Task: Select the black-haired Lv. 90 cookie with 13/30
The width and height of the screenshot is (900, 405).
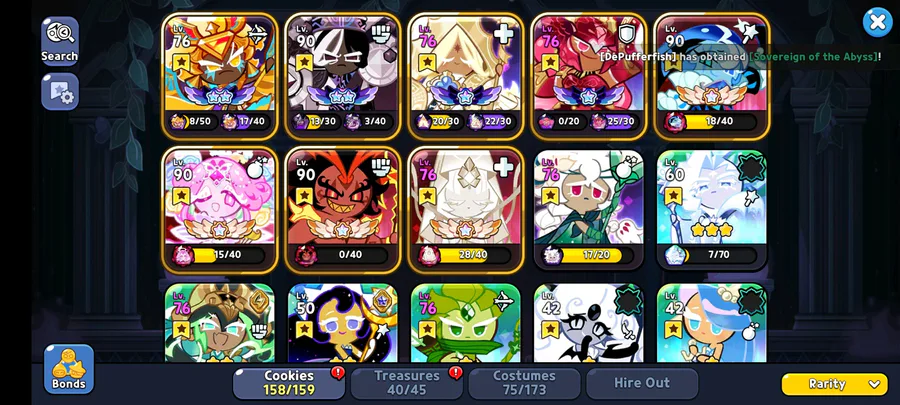Action: 343,76
